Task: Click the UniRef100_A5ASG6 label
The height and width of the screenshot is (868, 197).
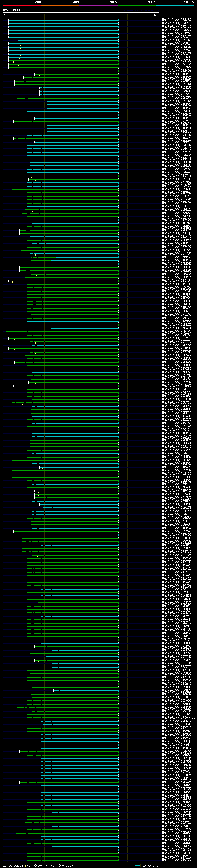Action: click(x=177, y=850)
